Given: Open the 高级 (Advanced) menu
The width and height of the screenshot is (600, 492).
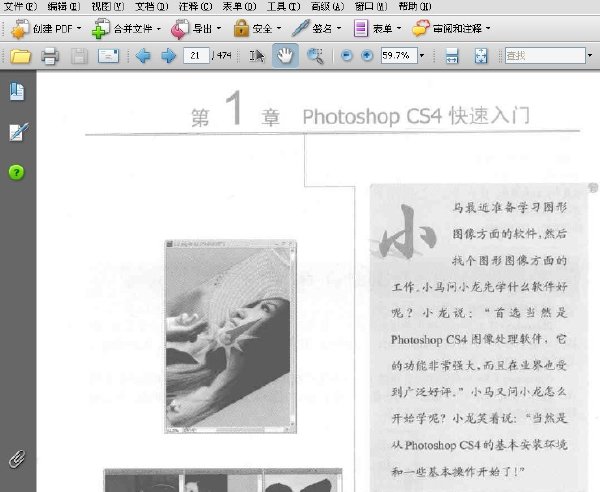Looking at the screenshot, I should (x=327, y=6).
